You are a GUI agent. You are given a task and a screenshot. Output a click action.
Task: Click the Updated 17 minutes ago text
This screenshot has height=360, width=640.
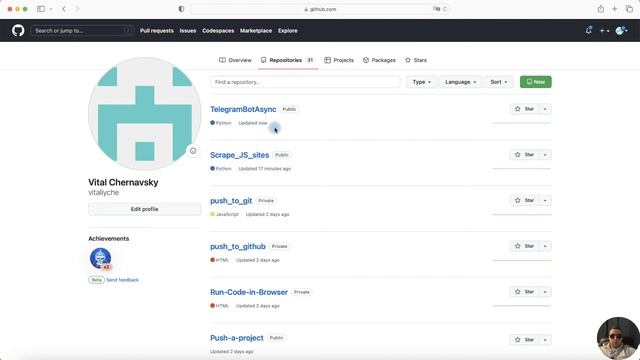pos(264,169)
